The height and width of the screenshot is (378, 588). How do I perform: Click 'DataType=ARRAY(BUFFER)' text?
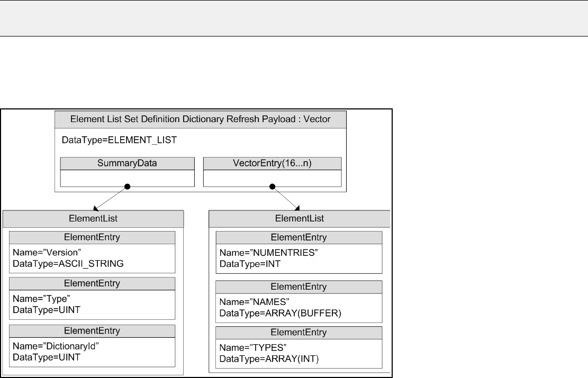(x=281, y=313)
